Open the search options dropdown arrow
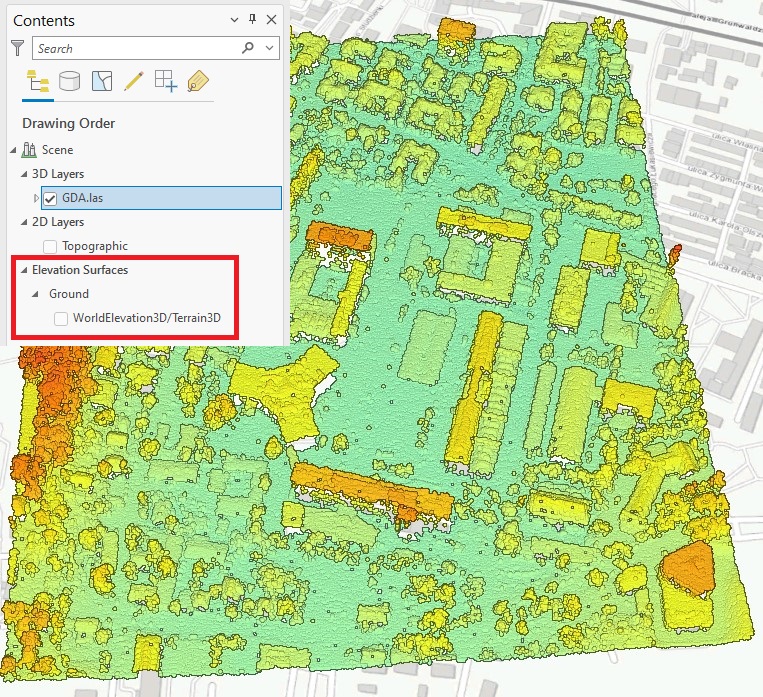 click(271, 48)
